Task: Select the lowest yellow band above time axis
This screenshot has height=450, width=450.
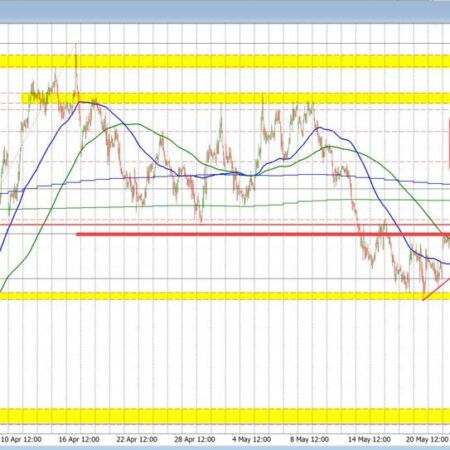Action: (x=225, y=416)
